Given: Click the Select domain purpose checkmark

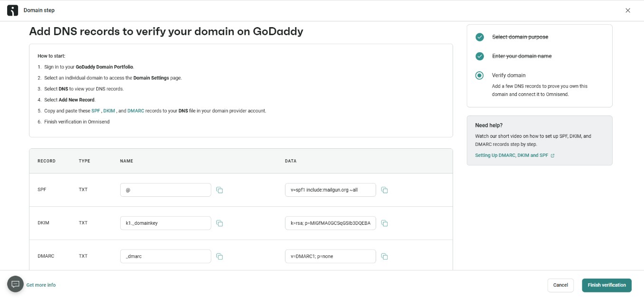Looking at the screenshot, I should [480, 37].
